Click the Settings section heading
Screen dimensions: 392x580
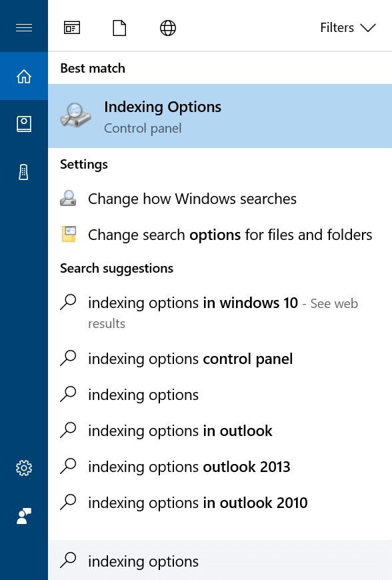point(84,164)
